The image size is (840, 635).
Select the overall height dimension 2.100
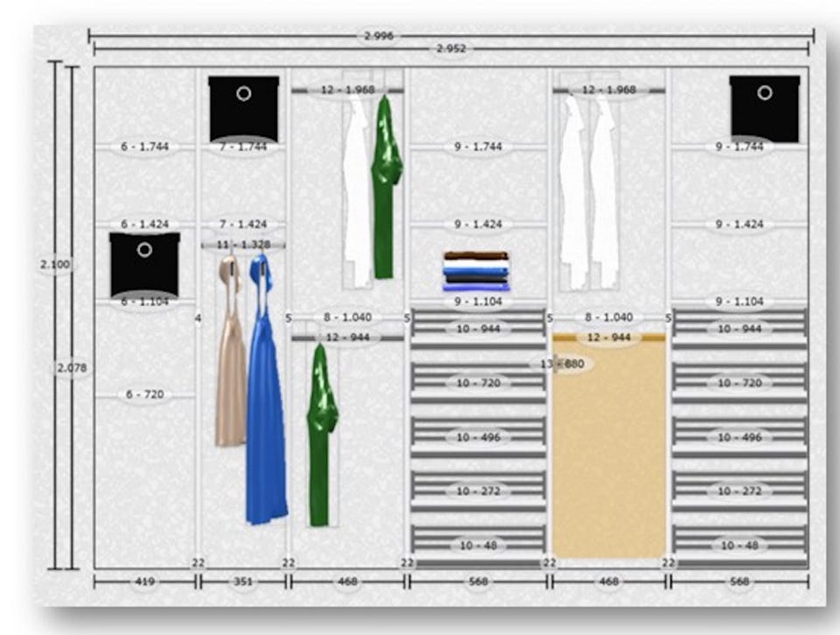click(54, 264)
